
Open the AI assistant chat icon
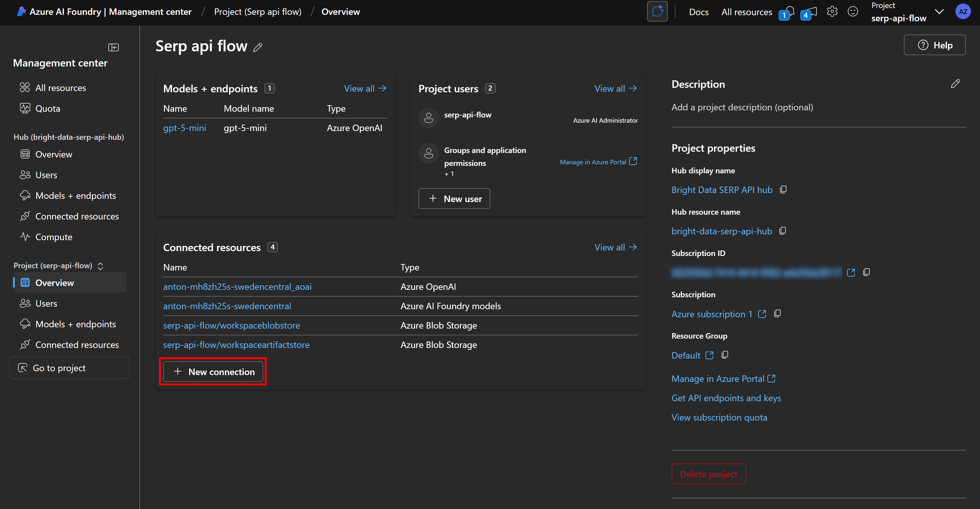tap(657, 12)
